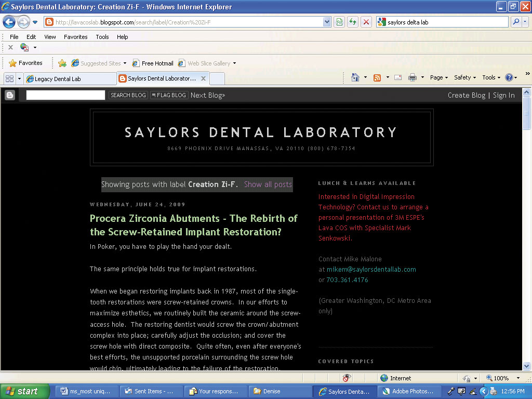Screen dimensions: 532x399
Task: Open a new blank tab
Action: click(217, 79)
